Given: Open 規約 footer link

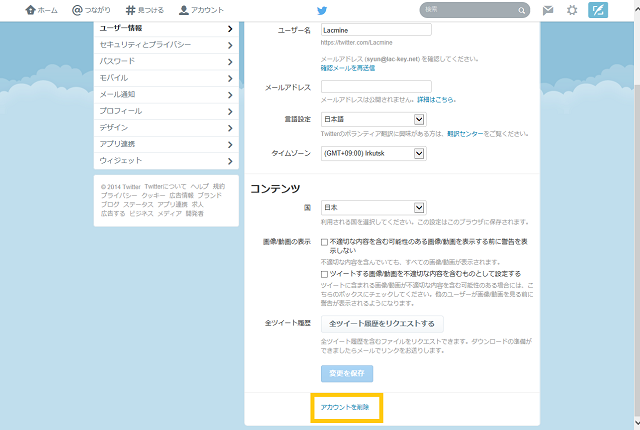Looking at the screenshot, I should (x=219, y=186).
